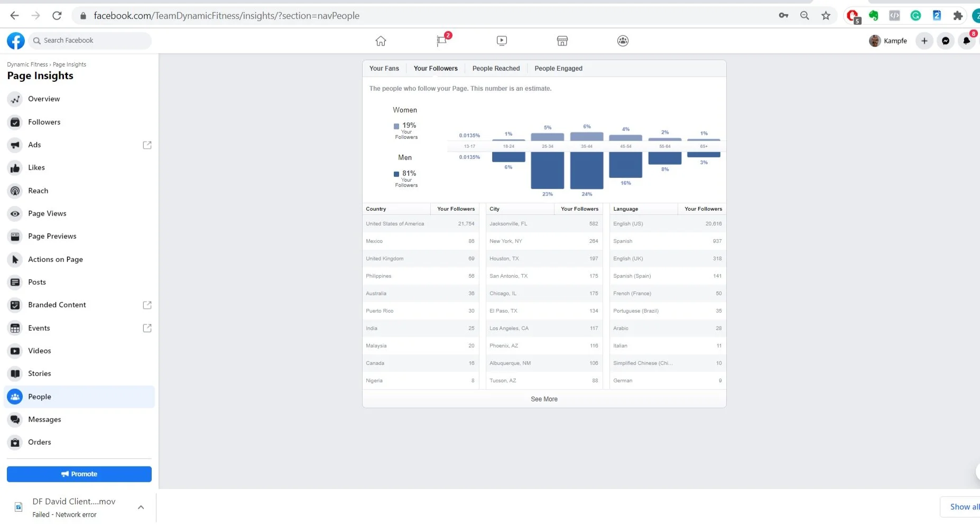
Task: Open Overview in Page Insights sidebar
Action: [79, 99]
